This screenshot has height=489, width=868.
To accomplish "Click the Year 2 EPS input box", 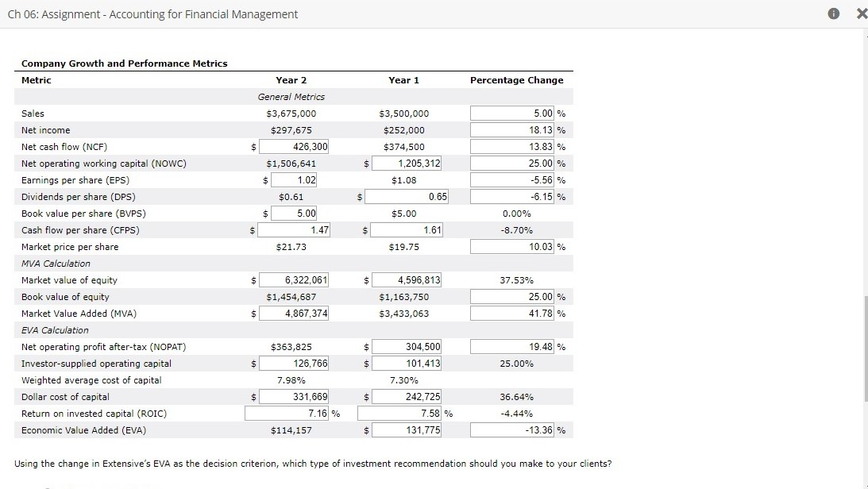I will point(294,179).
